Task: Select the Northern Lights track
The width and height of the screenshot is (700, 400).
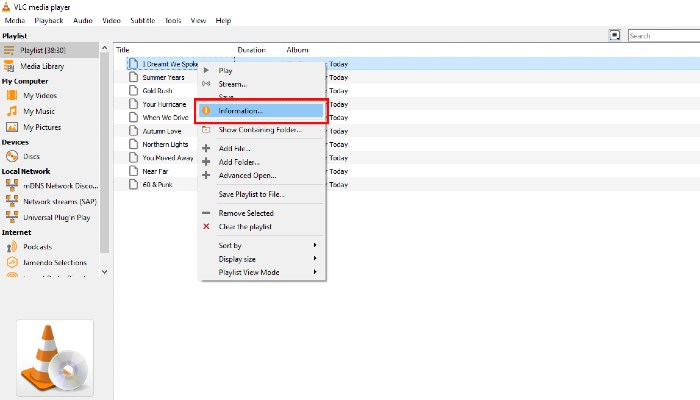Action: tap(165, 144)
